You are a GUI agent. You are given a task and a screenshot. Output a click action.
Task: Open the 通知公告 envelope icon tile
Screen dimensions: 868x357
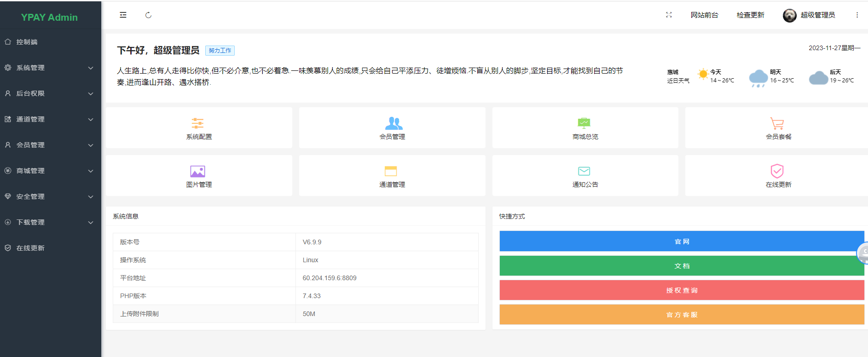pyautogui.click(x=584, y=172)
